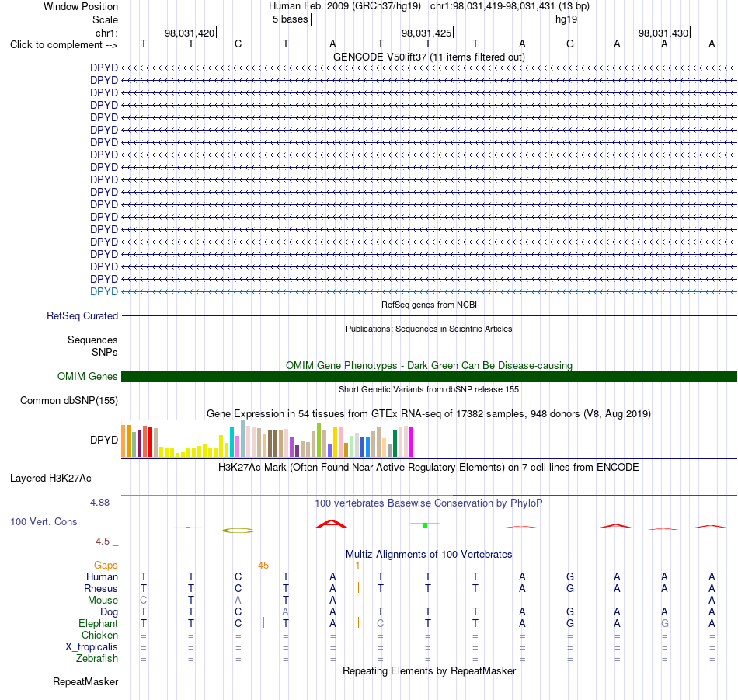
Task: Click the Elephant alignment row label
Action: [x=98, y=623]
